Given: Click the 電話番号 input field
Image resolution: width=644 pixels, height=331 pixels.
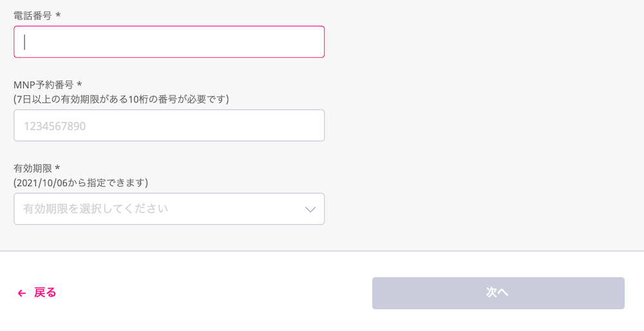Looking at the screenshot, I should pyautogui.click(x=169, y=42).
